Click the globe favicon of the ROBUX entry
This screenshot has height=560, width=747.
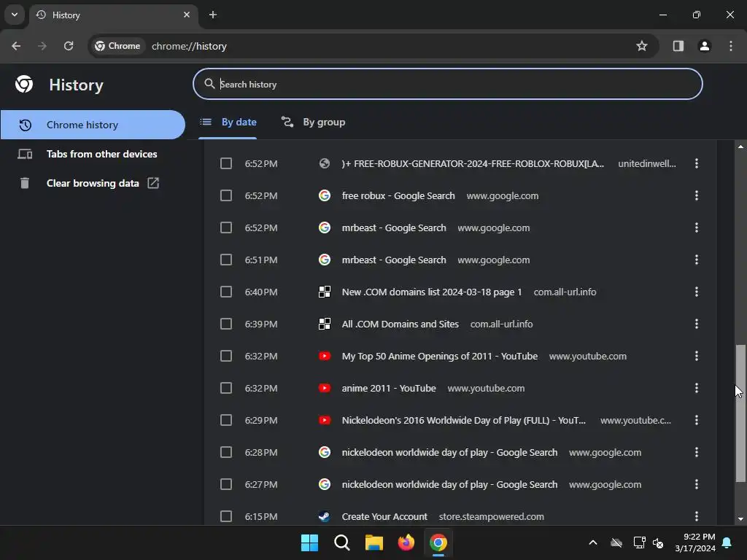tap(325, 164)
